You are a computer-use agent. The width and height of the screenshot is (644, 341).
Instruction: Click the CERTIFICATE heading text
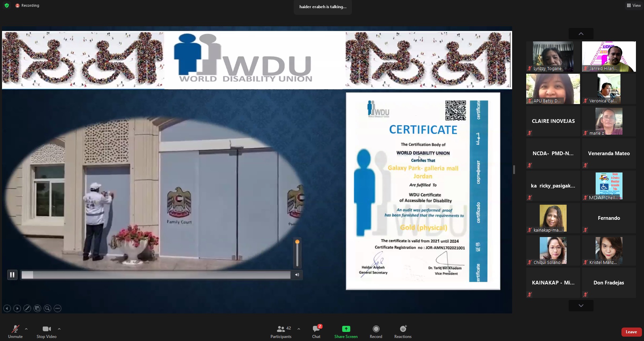[423, 130]
